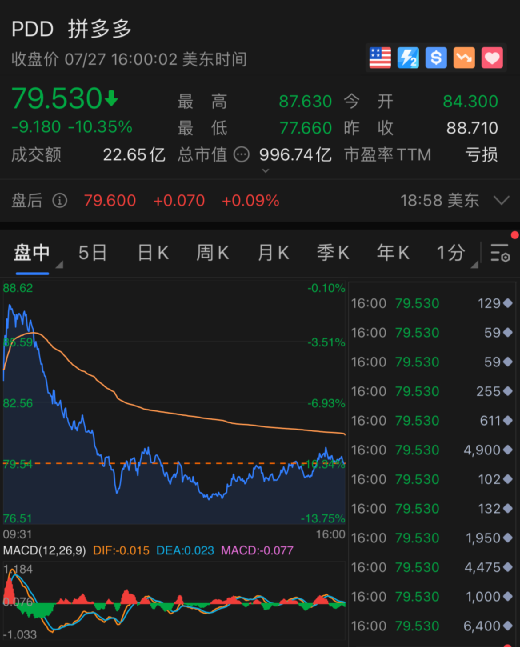The height and width of the screenshot is (647, 520).
Task: Open chart settings list icon
Action: 500,253
